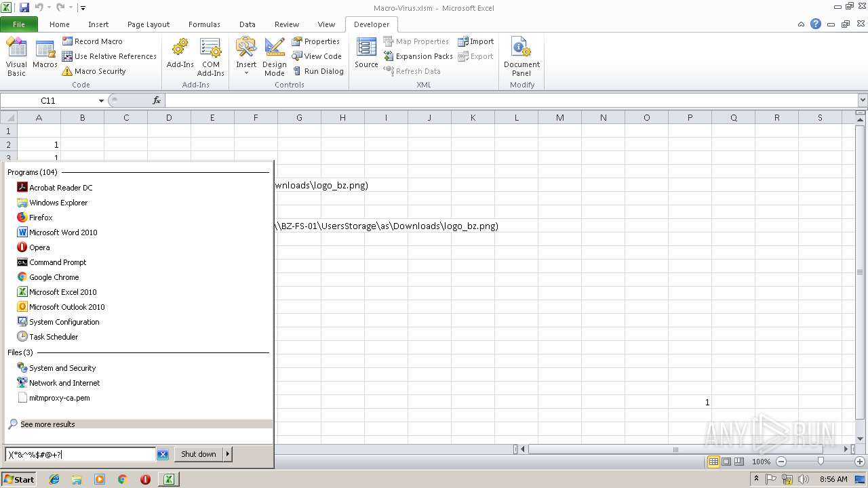Screen dimensions: 868x488
Task: Open System and Security result
Action: (57, 368)
